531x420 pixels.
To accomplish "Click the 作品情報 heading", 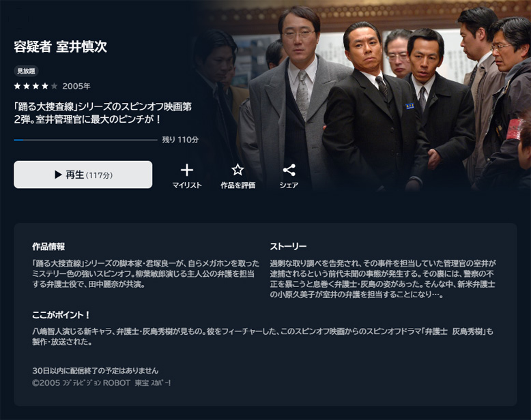I will tap(48, 247).
